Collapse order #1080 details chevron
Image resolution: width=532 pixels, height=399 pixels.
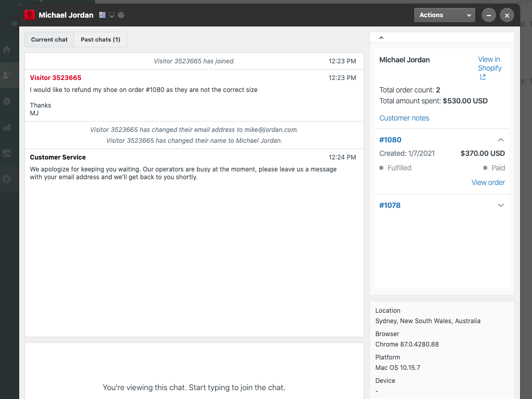(501, 140)
